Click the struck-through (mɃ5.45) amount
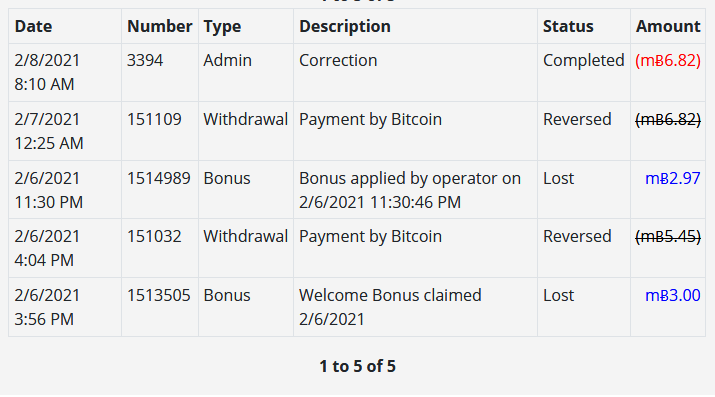The image size is (715, 397). (x=668, y=237)
